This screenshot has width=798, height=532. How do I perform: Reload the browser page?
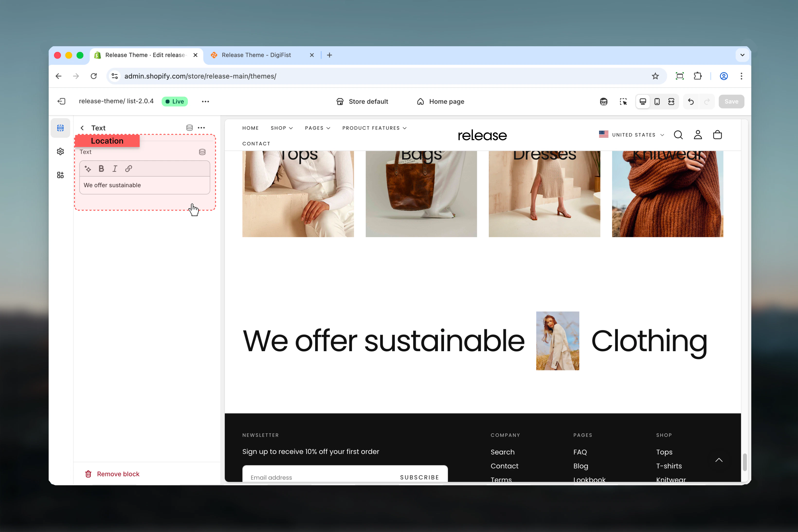[x=94, y=76]
